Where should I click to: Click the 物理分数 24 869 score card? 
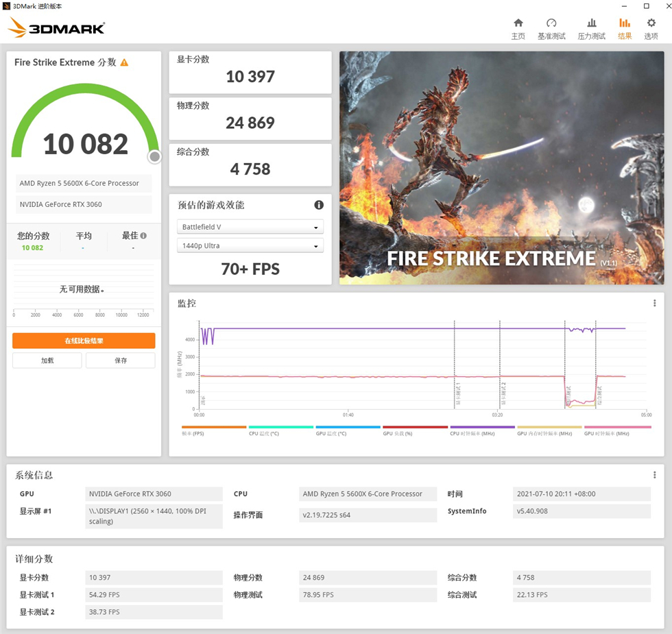pos(250,119)
